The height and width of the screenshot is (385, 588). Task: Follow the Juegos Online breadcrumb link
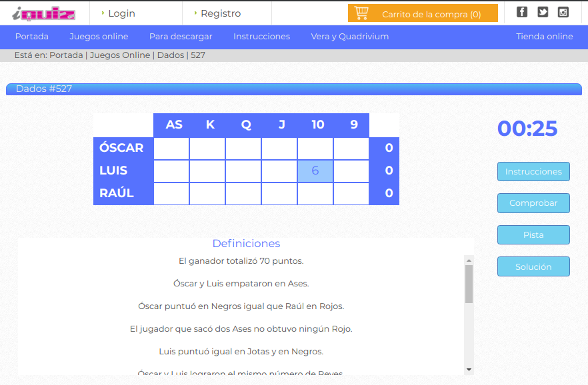120,55
